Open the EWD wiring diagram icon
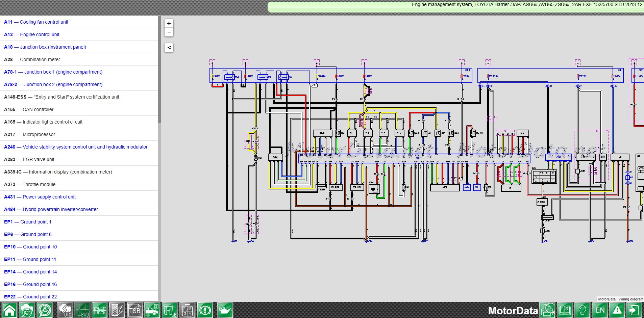 pyautogui.click(x=82, y=310)
